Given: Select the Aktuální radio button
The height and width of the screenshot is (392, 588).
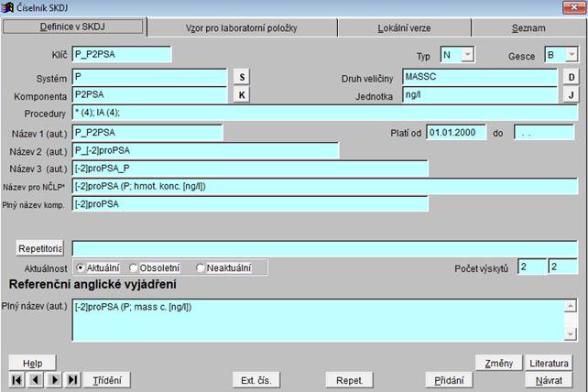Looking at the screenshot, I should click(81, 267).
